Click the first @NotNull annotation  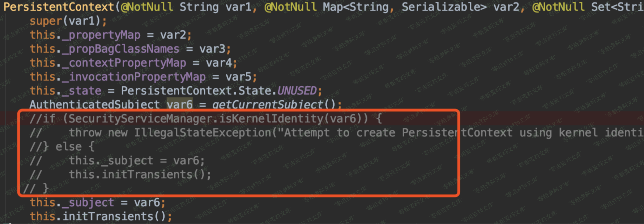(147, 7)
